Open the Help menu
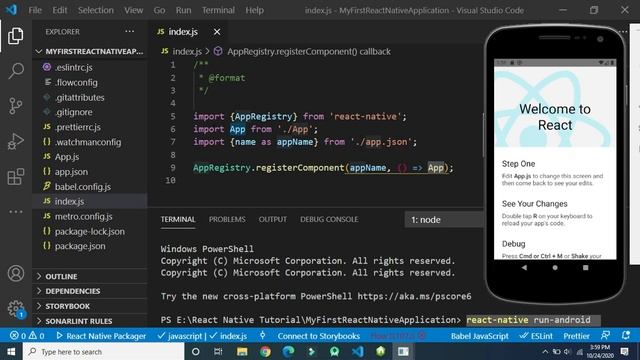 coord(254,10)
